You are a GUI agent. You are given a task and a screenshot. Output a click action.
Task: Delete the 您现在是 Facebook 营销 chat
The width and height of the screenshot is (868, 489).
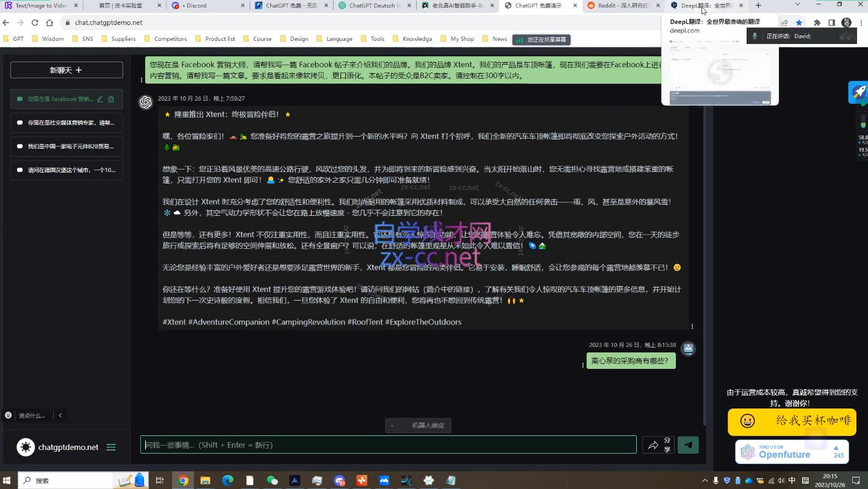111,99
